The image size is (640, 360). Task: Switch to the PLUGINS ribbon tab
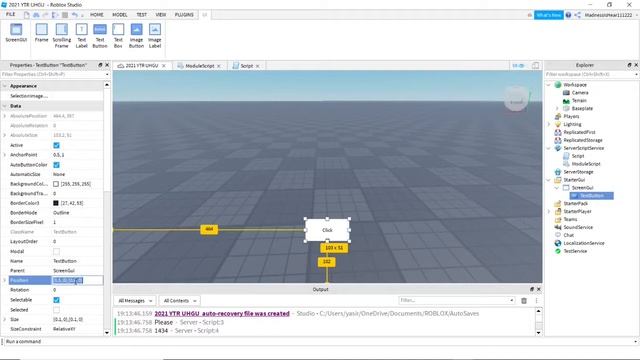tap(184, 15)
